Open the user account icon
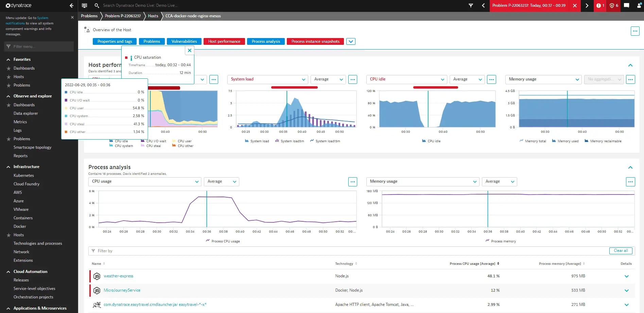The image size is (644, 313). point(639,5)
